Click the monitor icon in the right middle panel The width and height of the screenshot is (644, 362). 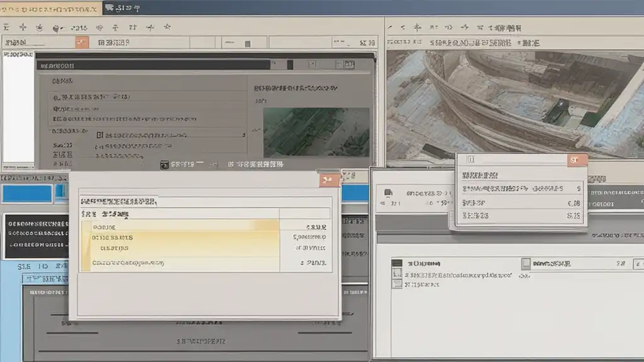pos(388,192)
